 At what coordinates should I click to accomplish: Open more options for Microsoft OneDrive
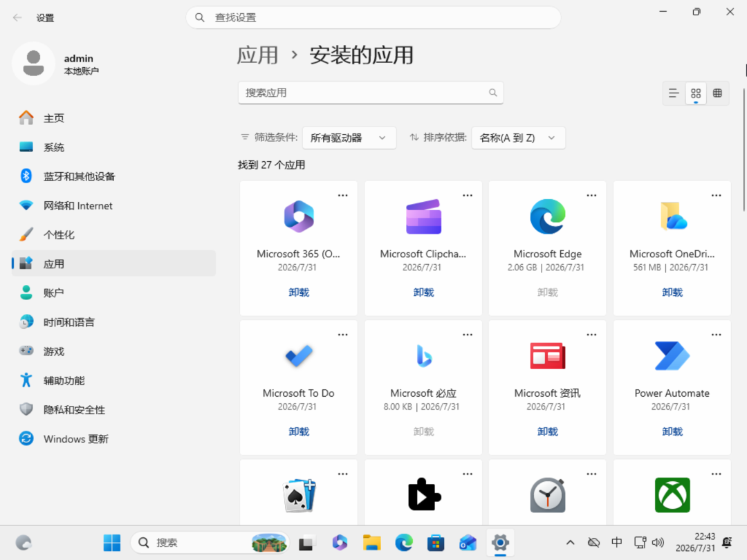[716, 195]
